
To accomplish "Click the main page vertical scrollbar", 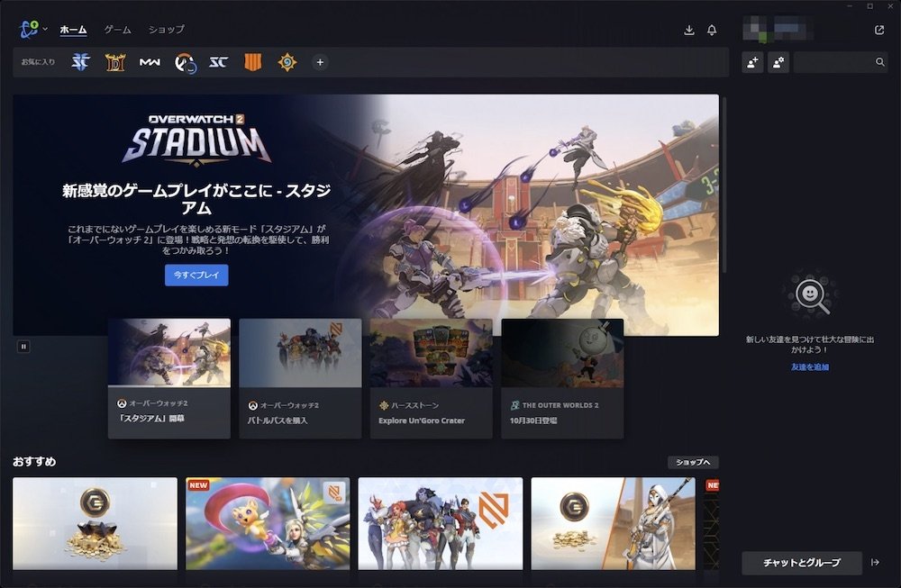I will 724,185.
